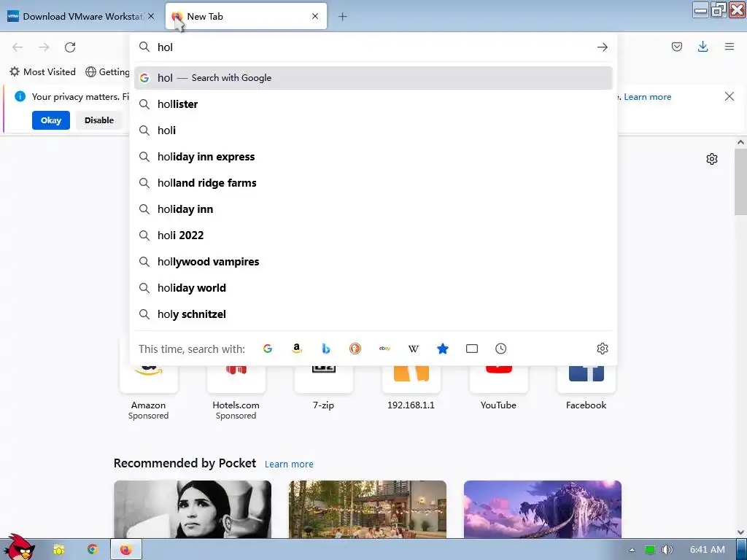
Task: Choose 'holiday inn express' suggestion
Action: (373, 157)
